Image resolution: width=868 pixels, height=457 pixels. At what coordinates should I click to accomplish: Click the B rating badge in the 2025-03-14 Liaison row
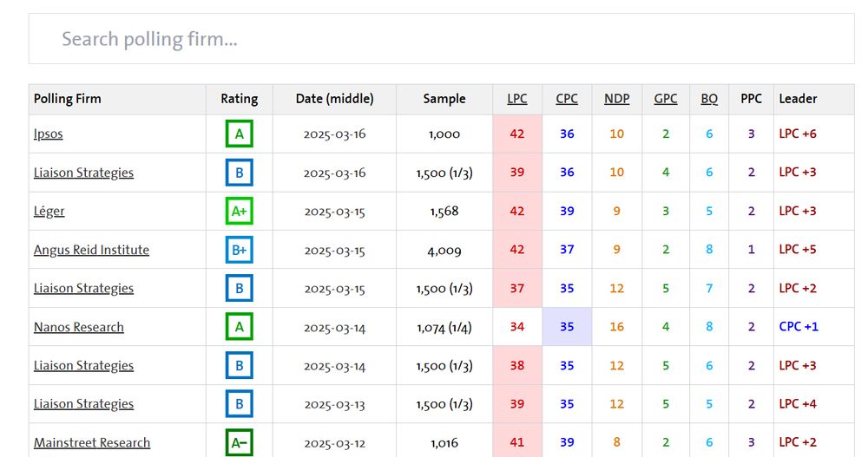(240, 365)
